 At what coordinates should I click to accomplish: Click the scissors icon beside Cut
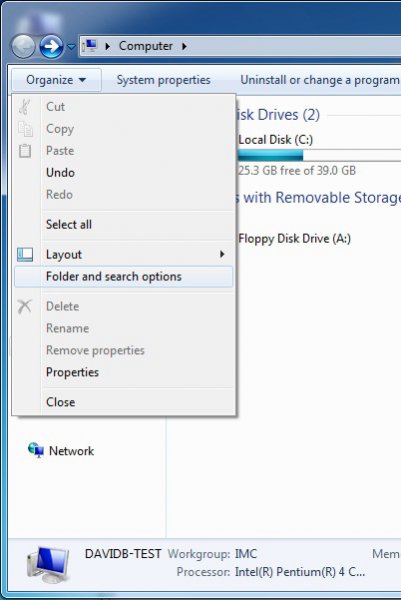coord(25,107)
